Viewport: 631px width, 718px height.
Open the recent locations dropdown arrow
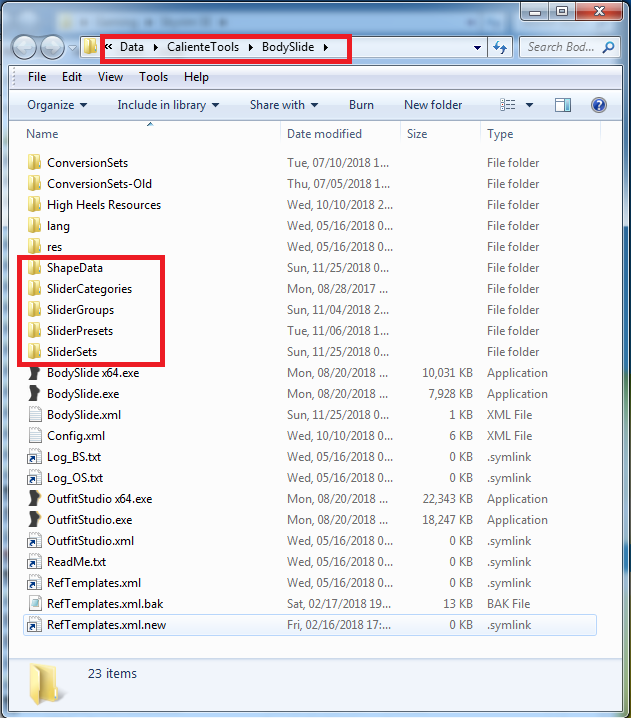click(x=72, y=47)
